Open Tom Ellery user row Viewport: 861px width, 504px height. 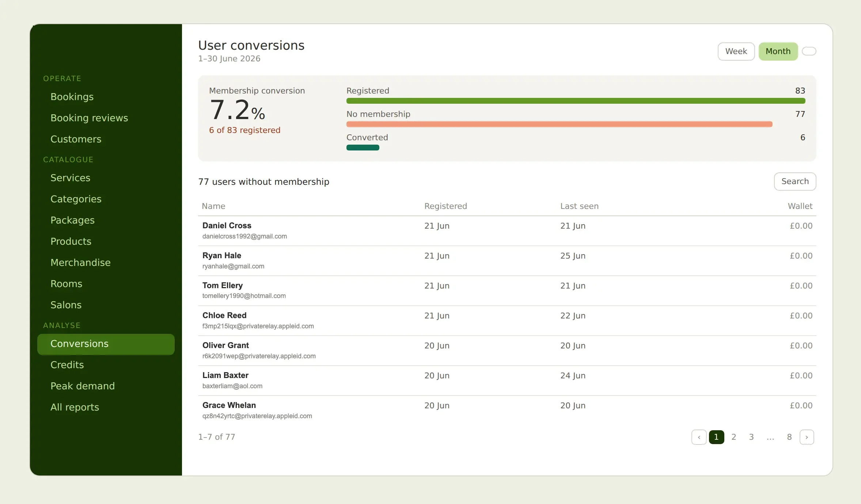click(x=507, y=291)
